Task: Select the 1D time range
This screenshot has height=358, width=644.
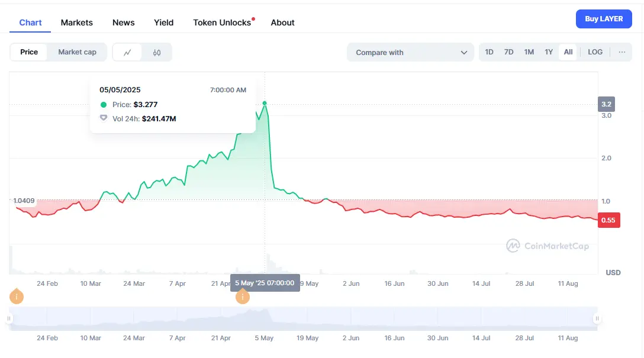Action: (x=490, y=52)
